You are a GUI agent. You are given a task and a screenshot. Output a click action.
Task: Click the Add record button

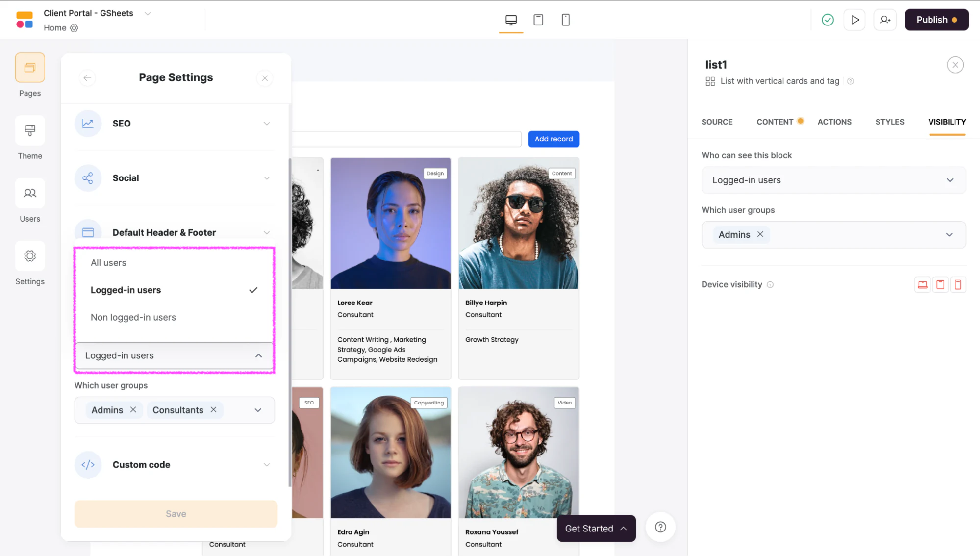[x=553, y=139]
